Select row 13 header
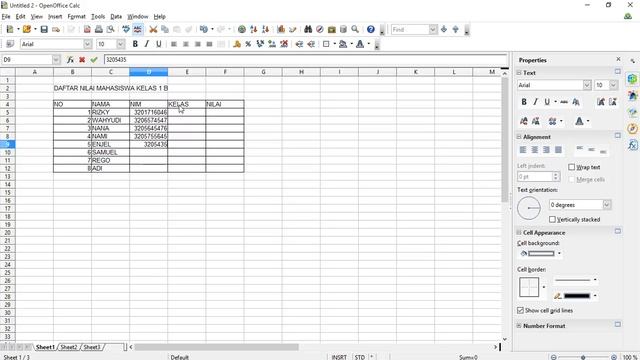This screenshot has width=640, height=360. (x=7, y=176)
